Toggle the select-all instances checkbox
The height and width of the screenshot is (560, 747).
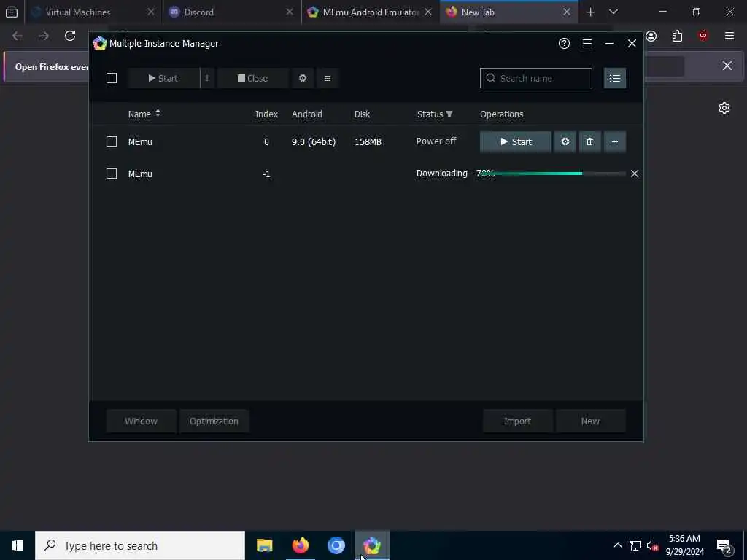(x=112, y=78)
